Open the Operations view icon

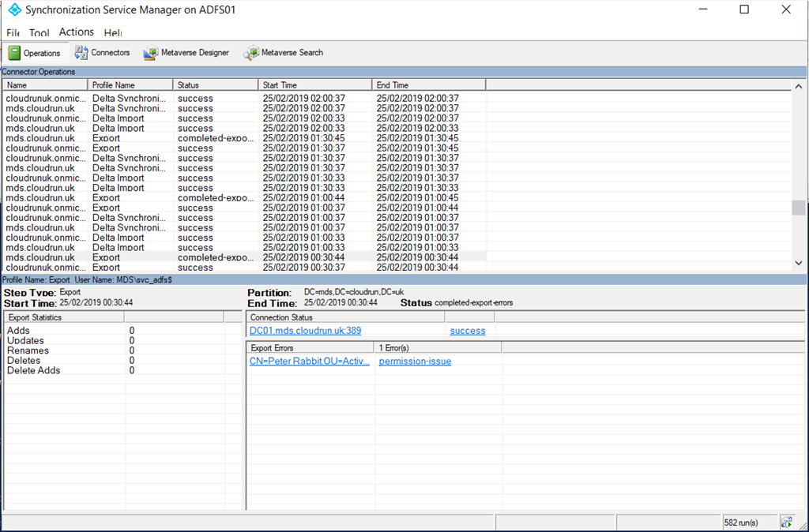pos(15,53)
